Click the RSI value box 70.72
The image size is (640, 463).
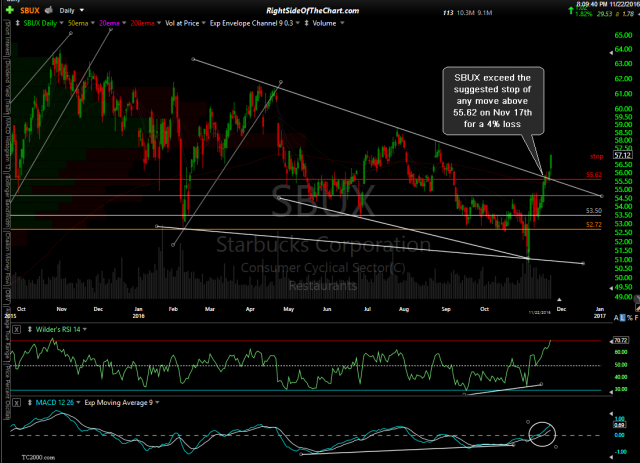[621, 341]
